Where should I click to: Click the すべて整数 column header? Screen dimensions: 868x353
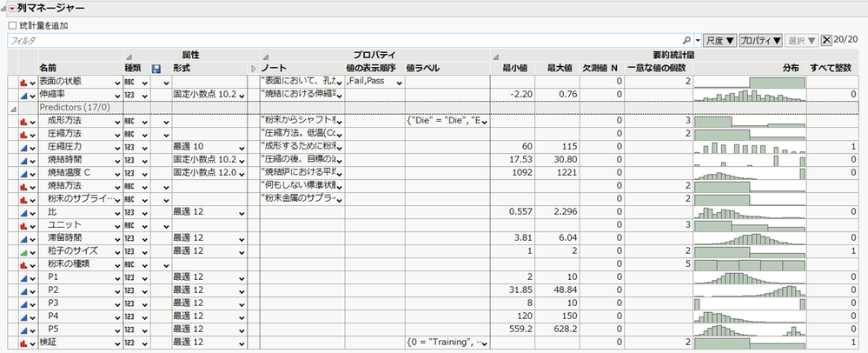point(831,68)
